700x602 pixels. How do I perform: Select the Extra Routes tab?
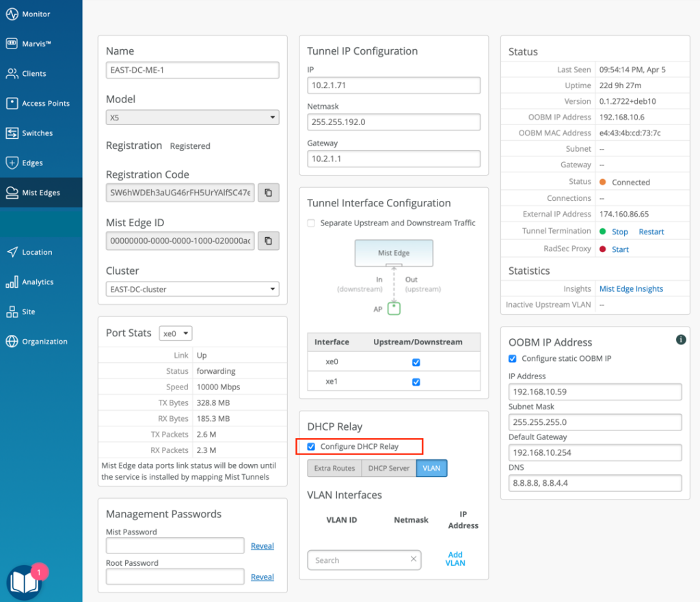[334, 468]
